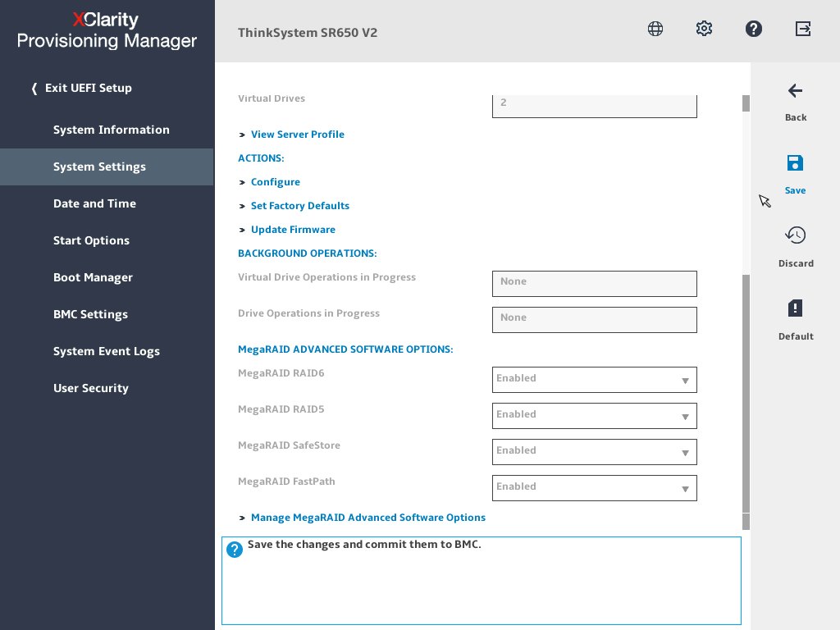Click the MegaRAID ADVANCED SOFTWARE OPTIONS: heading

tap(345, 349)
